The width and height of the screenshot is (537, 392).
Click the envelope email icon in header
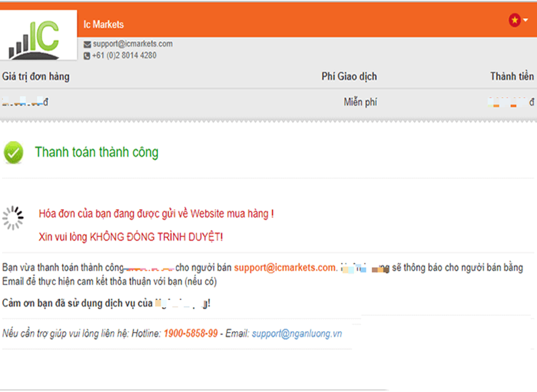(x=88, y=44)
